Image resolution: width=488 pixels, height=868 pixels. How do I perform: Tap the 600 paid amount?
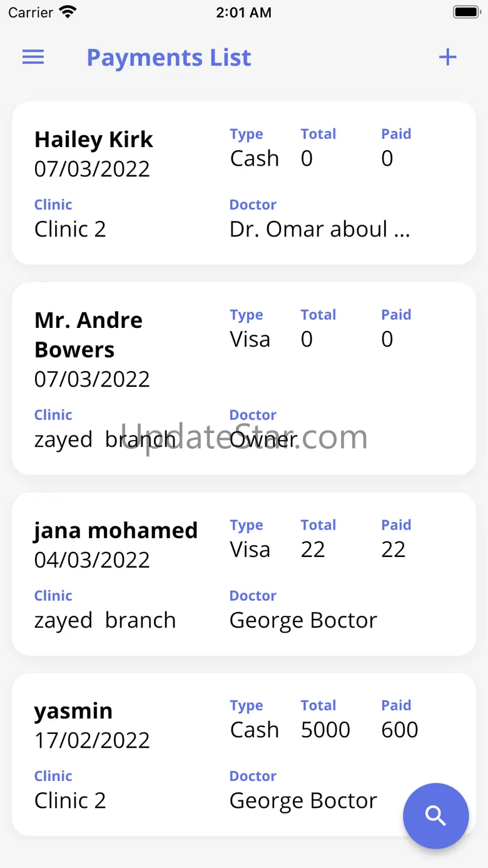pyautogui.click(x=399, y=730)
